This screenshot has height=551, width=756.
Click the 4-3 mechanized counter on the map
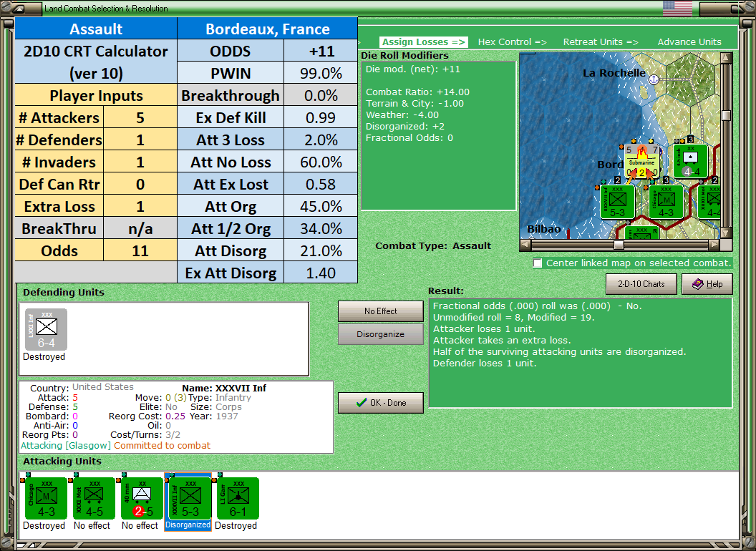[x=666, y=202]
